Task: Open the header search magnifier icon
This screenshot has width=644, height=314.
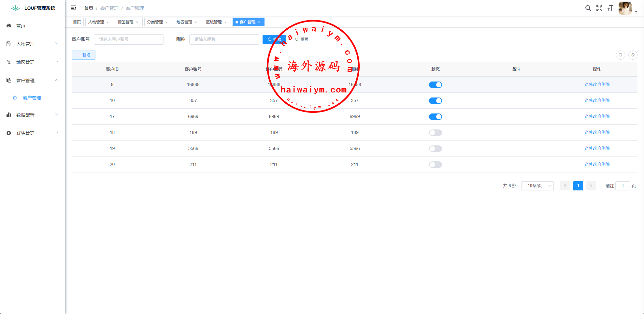Action: pyautogui.click(x=588, y=8)
